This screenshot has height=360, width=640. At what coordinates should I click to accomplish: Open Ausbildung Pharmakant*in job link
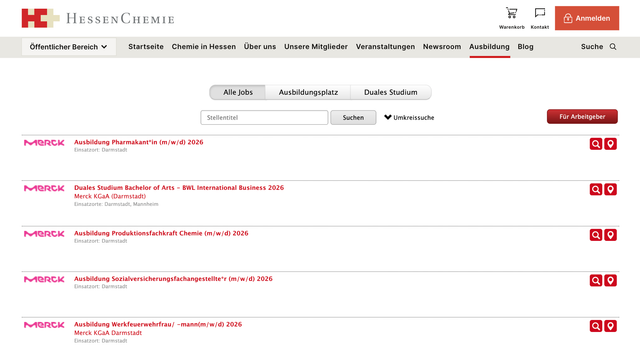coord(138,142)
